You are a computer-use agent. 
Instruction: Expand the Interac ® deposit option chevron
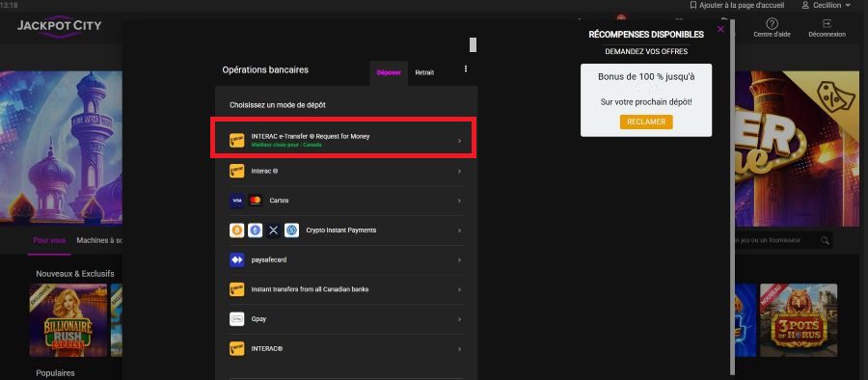click(x=459, y=171)
